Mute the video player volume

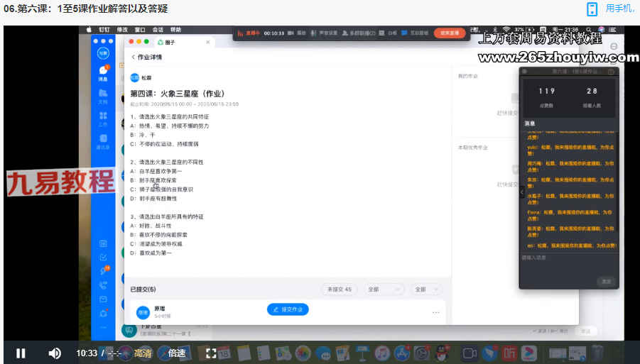point(54,353)
